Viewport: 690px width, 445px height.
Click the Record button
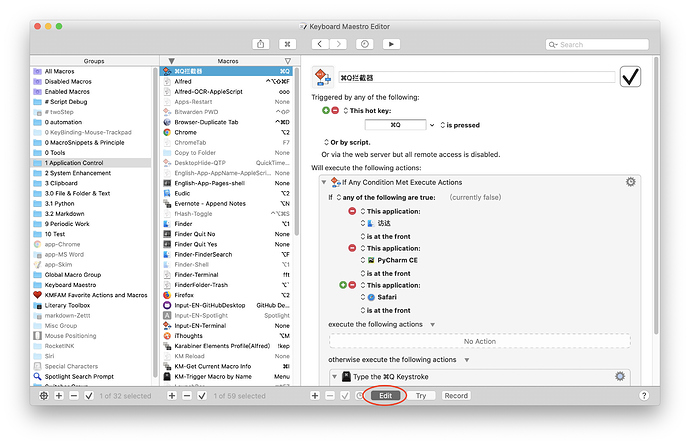pos(456,396)
